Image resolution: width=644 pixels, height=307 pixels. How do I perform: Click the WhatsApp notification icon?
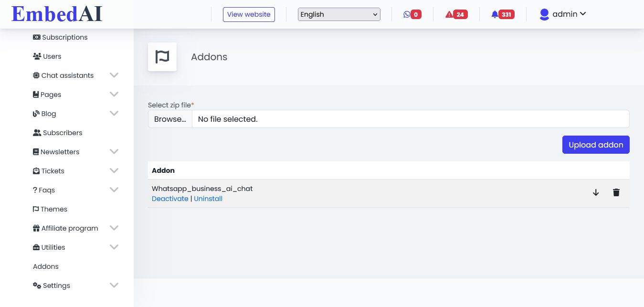(407, 14)
